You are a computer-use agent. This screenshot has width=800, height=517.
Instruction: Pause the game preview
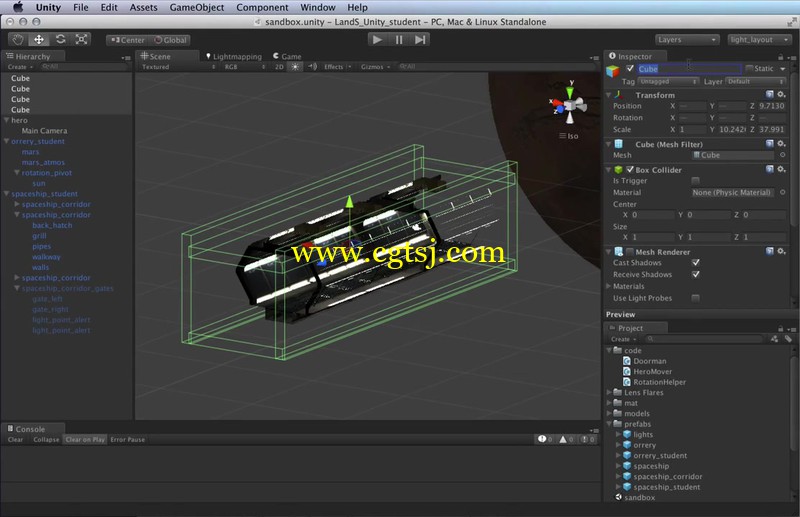[398, 39]
